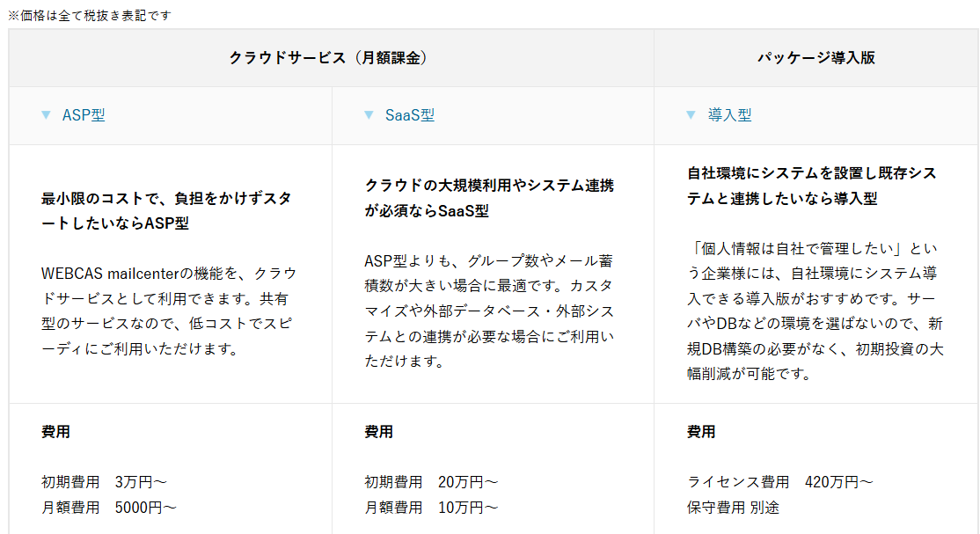Click the 保守費用 別途 line

click(733, 508)
